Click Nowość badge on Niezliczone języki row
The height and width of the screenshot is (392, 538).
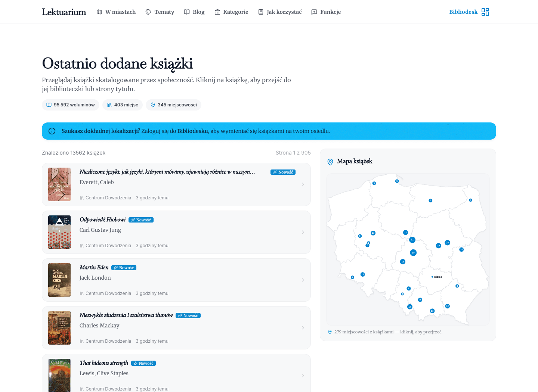tap(283, 172)
